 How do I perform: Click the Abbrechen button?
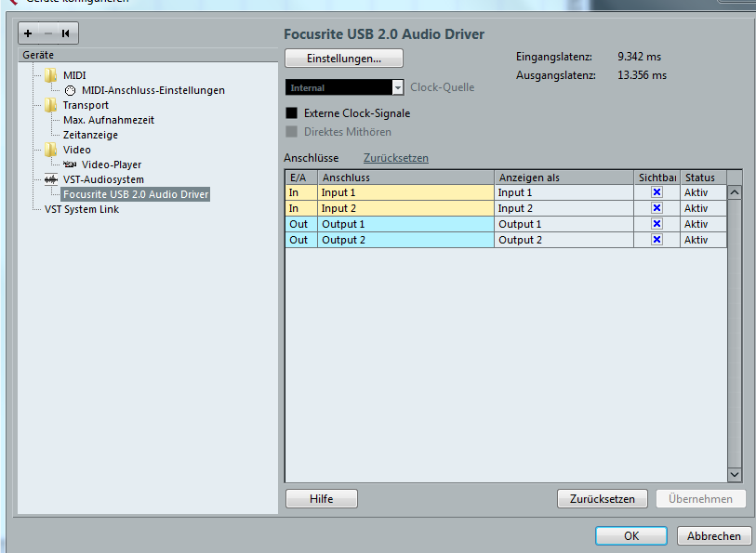tap(714, 535)
